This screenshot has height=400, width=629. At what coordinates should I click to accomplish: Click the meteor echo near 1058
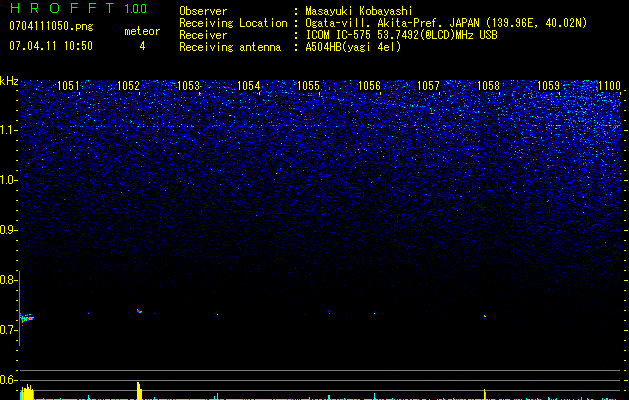(485, 316)
